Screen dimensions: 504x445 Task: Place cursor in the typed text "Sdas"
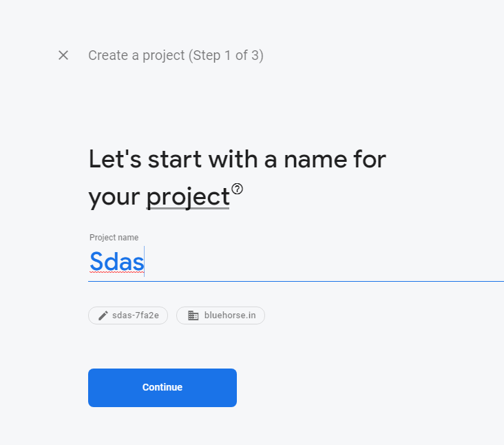pos(116,261)
